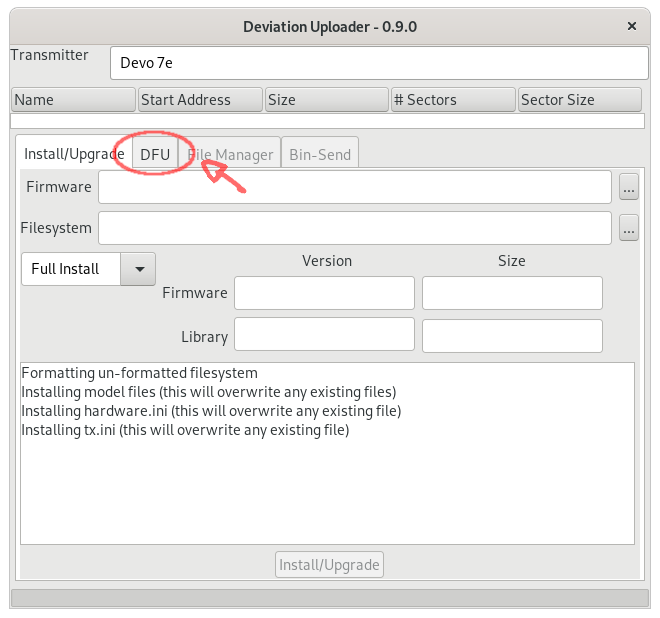Close the Deviation Uploader window
Viewport: 660px width, 618px height.
click(631, 27)
